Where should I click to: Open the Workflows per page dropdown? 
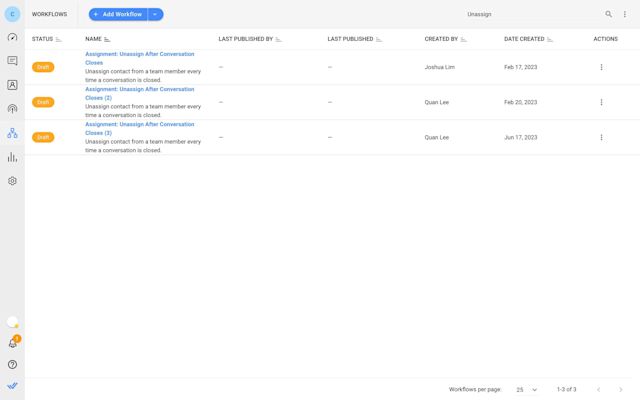point(527,389)
